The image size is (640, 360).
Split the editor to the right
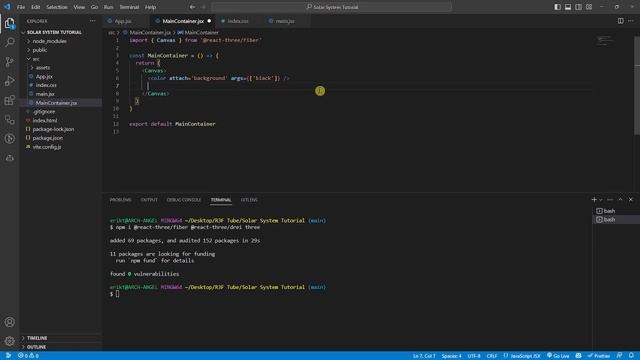[620, 21]
